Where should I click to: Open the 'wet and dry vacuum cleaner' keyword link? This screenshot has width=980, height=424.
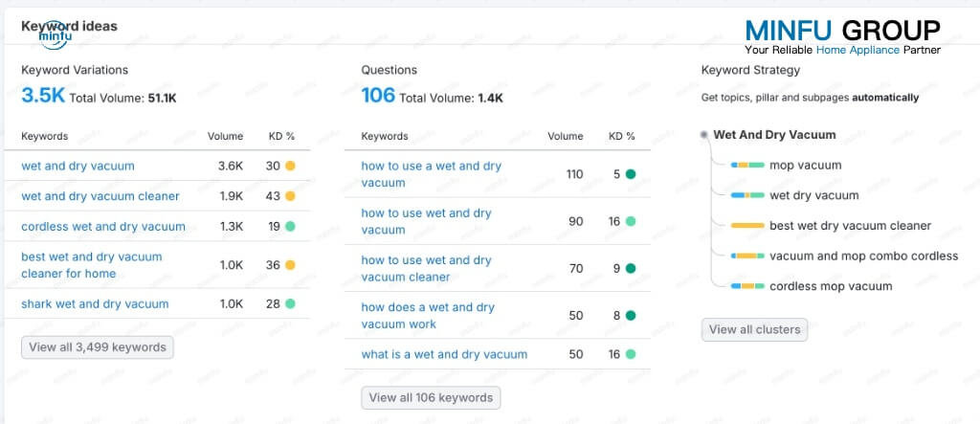click(x=100, y=196)
